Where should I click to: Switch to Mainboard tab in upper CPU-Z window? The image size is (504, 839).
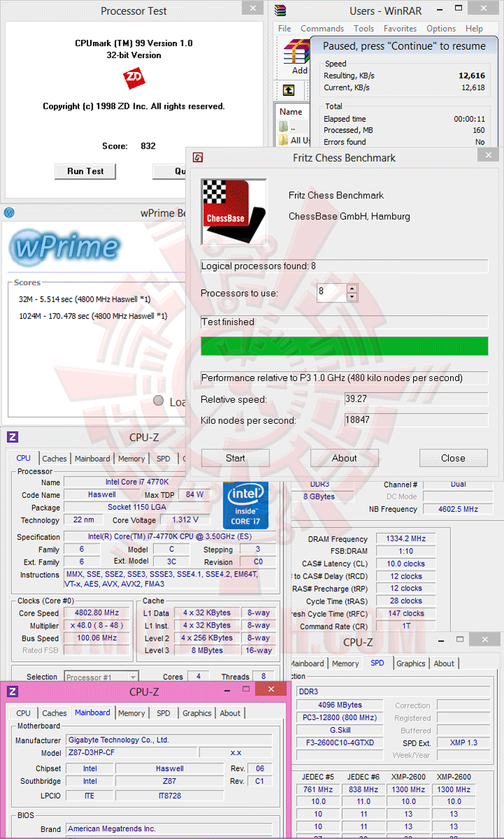[x=92, y=459]
